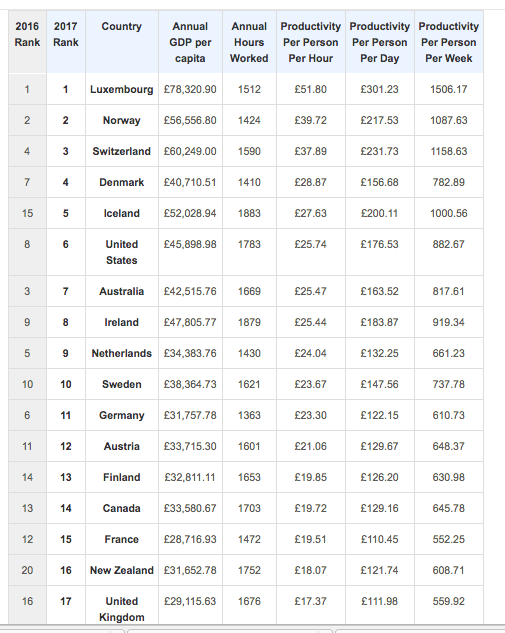
Task: Click Australia's per hour value £25.47
Action: (311, 291)
